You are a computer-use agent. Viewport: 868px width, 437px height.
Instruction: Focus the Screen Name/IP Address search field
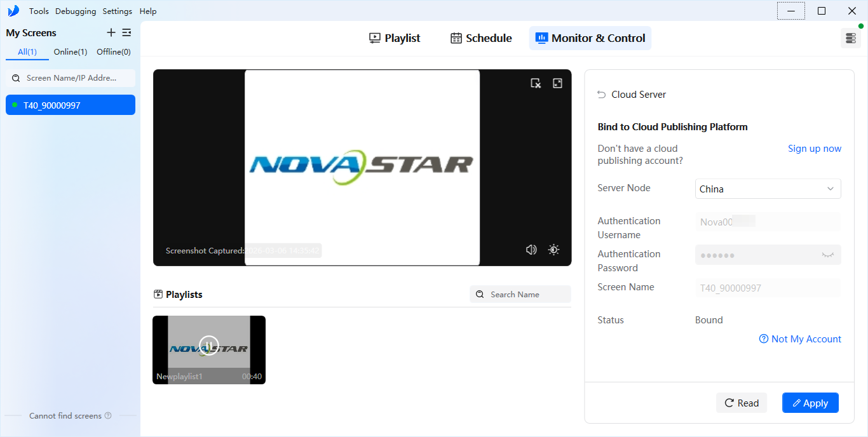(x=71, y=78)
